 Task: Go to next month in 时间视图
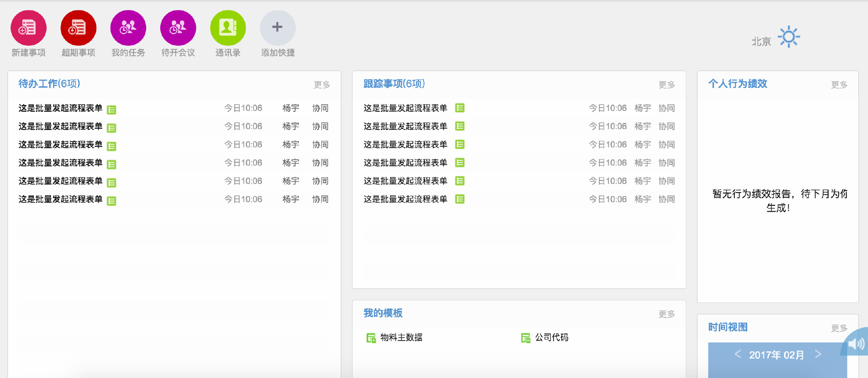818,354
